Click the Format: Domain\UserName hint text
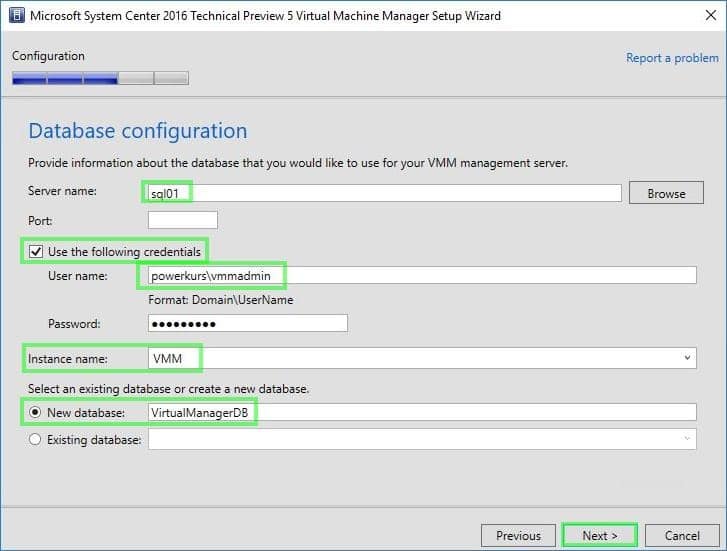The width and height of the screenshot is (727, 551). click(x=221, y=300)
